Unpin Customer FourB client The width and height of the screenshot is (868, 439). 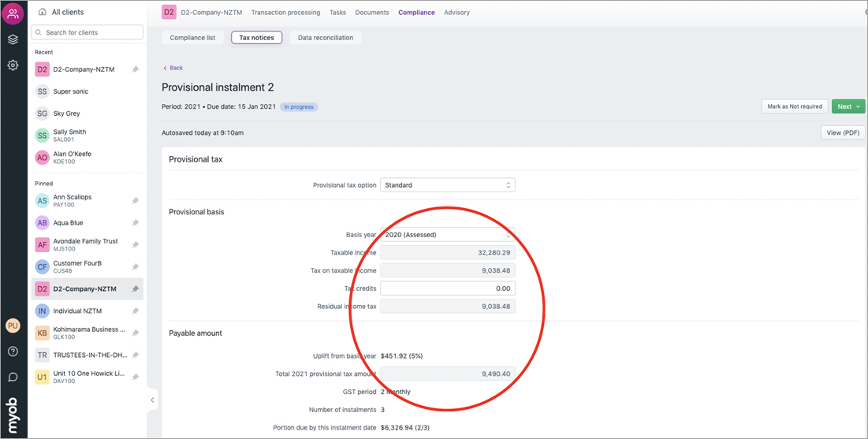pyautogui.click(x=135, y=267)
